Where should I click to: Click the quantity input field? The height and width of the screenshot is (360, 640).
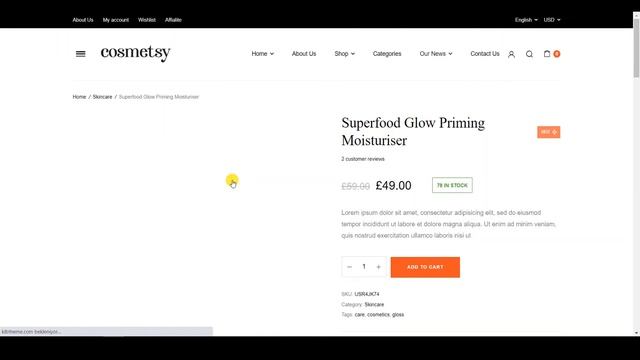(x=364, y=267)
